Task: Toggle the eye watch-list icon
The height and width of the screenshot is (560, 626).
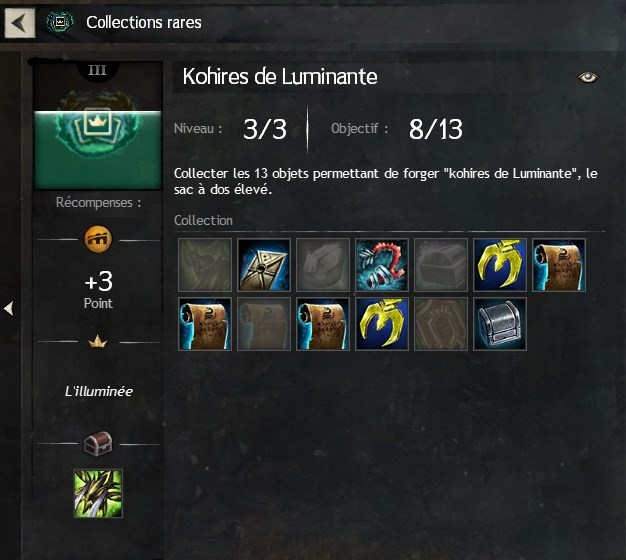Action: 588,77
